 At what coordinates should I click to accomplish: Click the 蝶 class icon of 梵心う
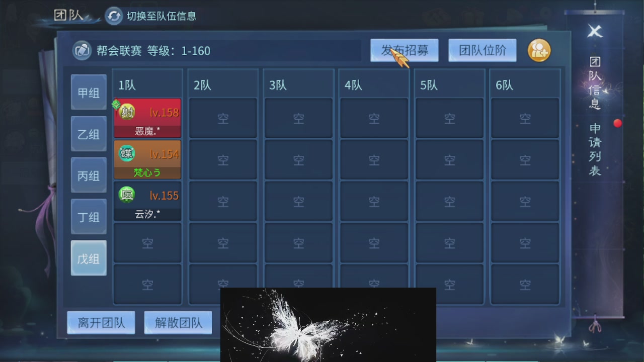pyautogui.click(x=127, y=153)
